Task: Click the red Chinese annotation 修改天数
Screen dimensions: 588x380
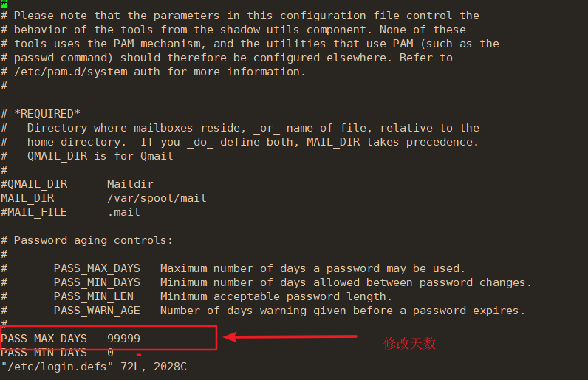Action: [x=409, y=343]
